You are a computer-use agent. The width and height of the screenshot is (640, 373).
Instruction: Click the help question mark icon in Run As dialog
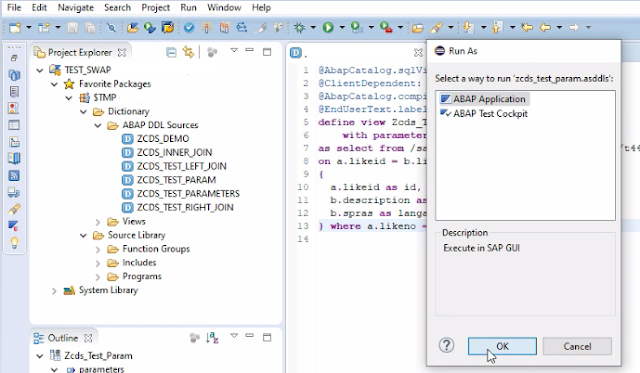coord(447,345)
